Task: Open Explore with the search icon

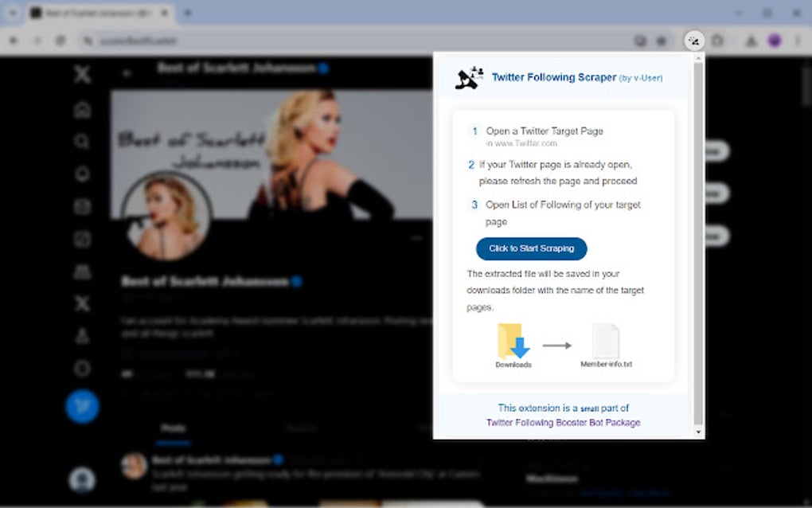Action: [82, 141]
